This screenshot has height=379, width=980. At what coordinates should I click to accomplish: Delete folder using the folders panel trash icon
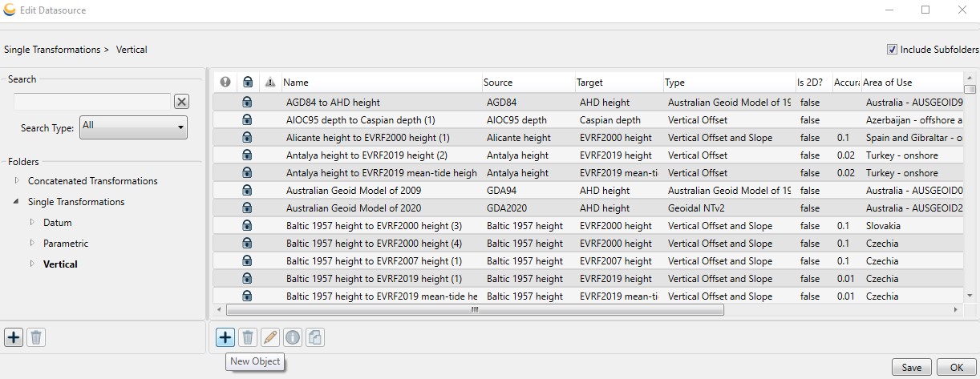click(x=35, y=337)
